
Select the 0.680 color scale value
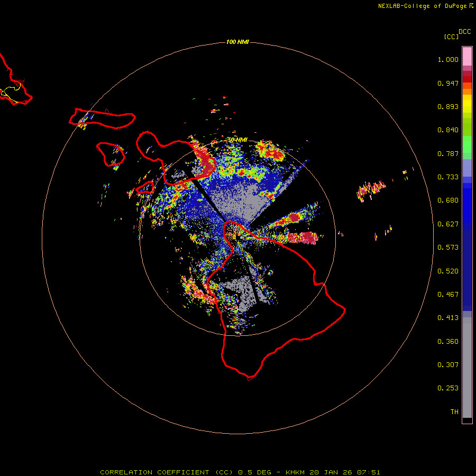pos(448,200)
